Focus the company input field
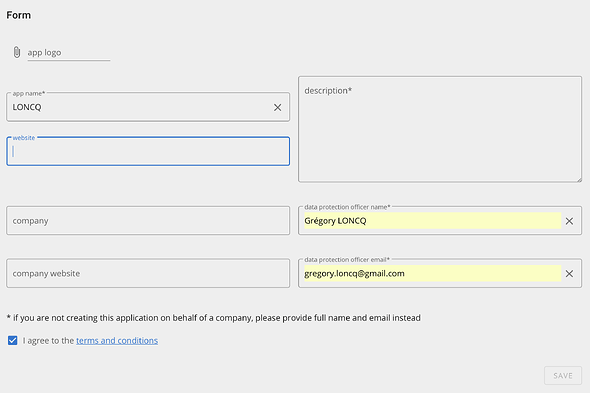The width and height of the screenshot is (590, 393). pos(148,221)
